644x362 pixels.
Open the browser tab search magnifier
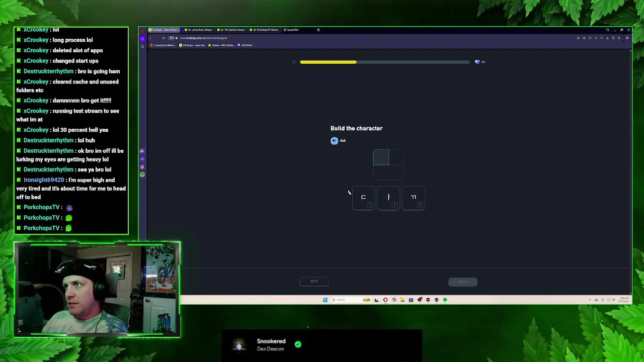click(x=608, y=30)
